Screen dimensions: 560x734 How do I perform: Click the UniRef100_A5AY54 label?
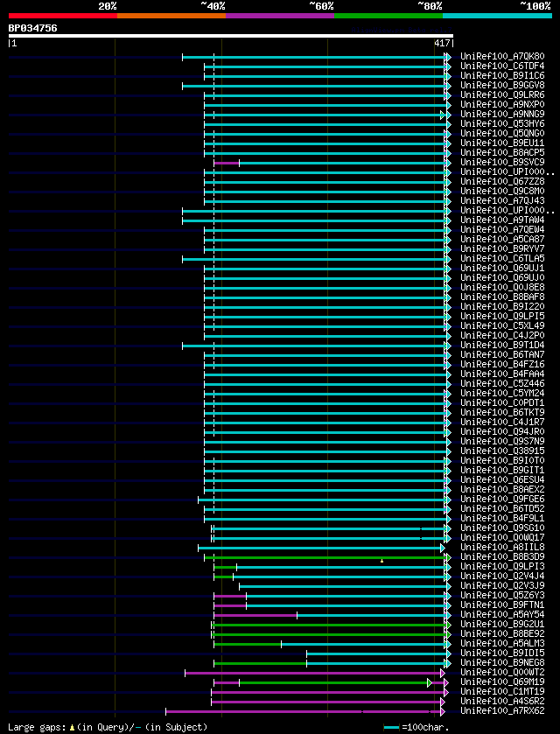coord(502,615)
